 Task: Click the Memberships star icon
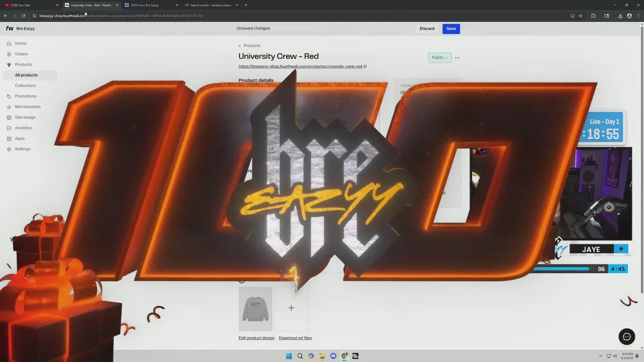point(9,107)
